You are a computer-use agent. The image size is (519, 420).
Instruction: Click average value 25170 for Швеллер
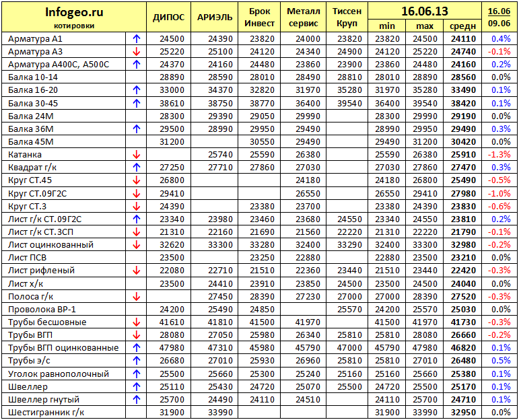point(463,386)
